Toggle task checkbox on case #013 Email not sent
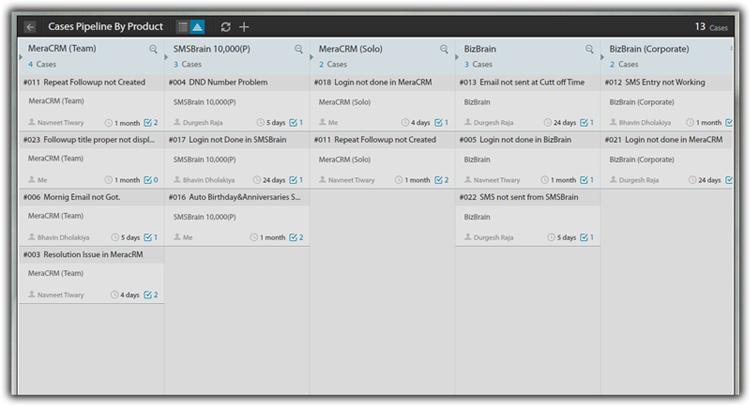The height and width of the screenshot is (406, 750). tap(583, 123)
